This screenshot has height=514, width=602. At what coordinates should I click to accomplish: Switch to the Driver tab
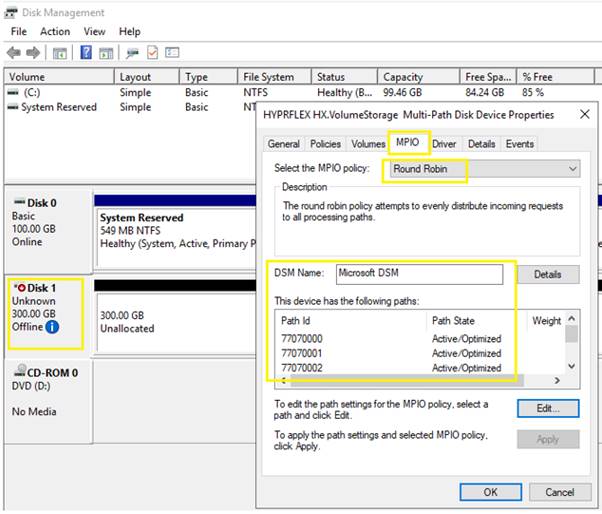tap(444, 144)
